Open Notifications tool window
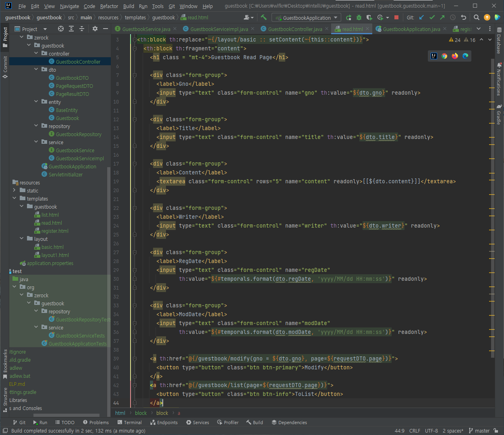The image size is (504, 435). 499,79
